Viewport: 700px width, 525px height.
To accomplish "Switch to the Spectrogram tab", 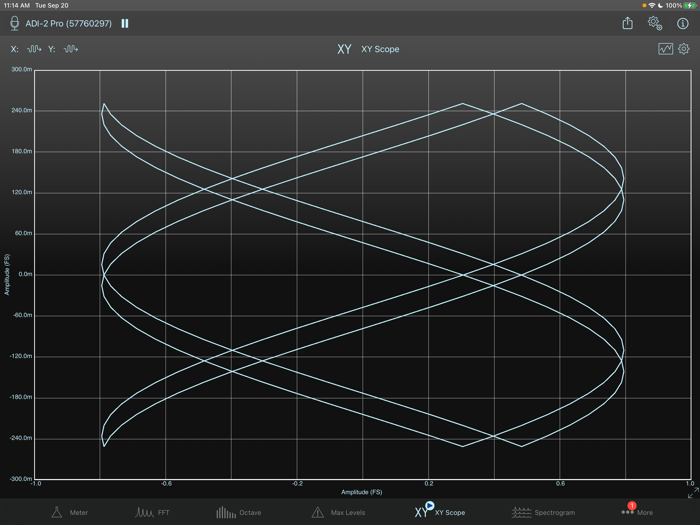I will [x=543, y=512].
